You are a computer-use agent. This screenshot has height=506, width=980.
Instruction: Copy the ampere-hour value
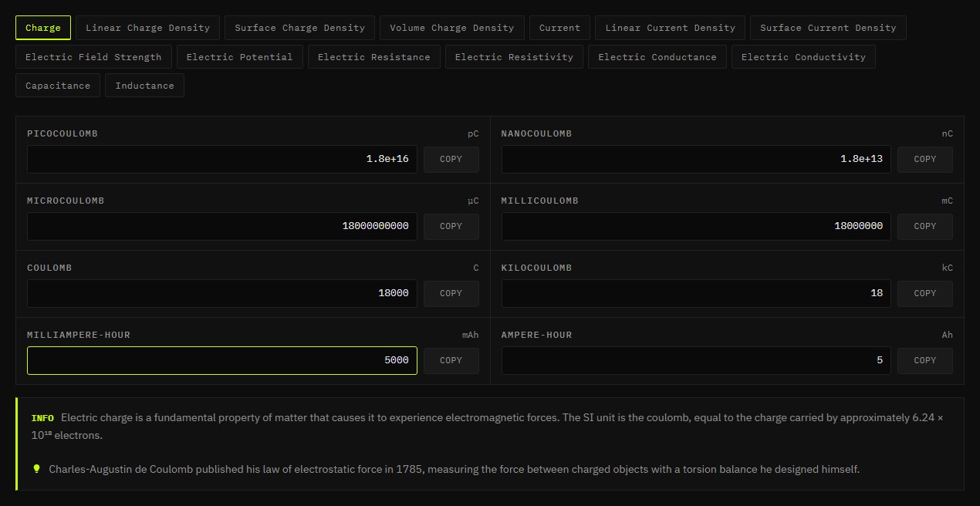pos(924,360)
